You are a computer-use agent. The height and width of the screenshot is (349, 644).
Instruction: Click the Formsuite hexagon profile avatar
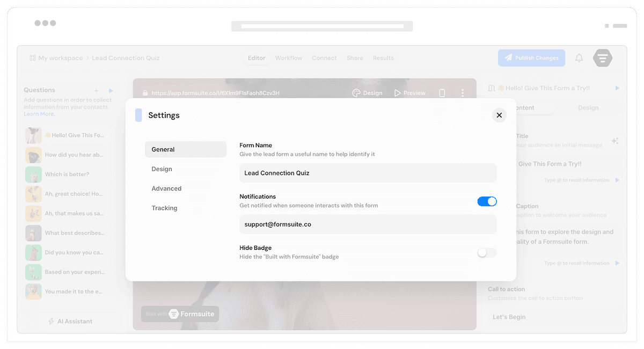(603, 58)
